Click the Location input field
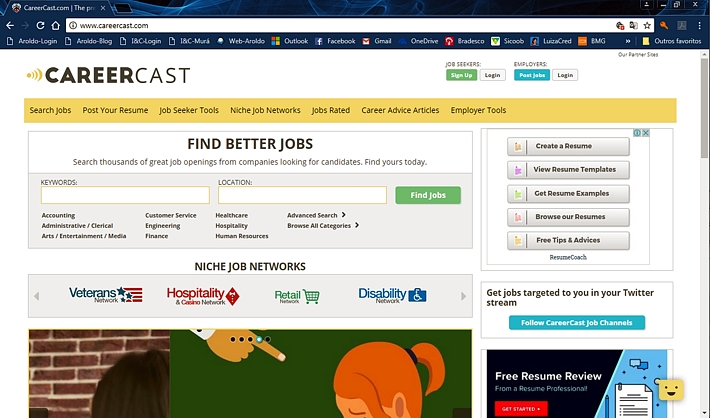 point(302,195)
